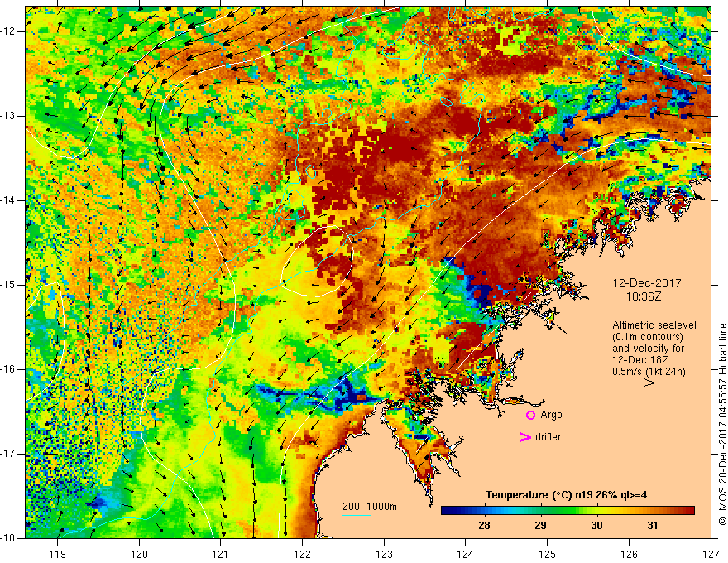728x563 pixels.
Task: Click the longitude label '119'
Action: pyautogui.click(x=58, y=554)
